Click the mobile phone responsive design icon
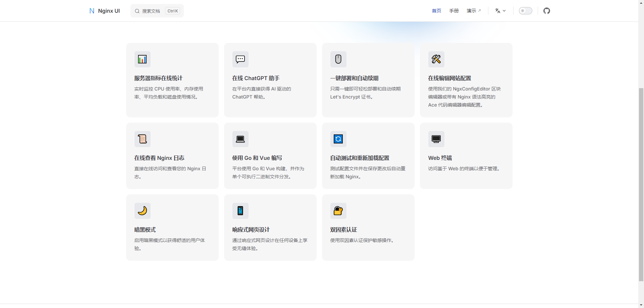 240,211
